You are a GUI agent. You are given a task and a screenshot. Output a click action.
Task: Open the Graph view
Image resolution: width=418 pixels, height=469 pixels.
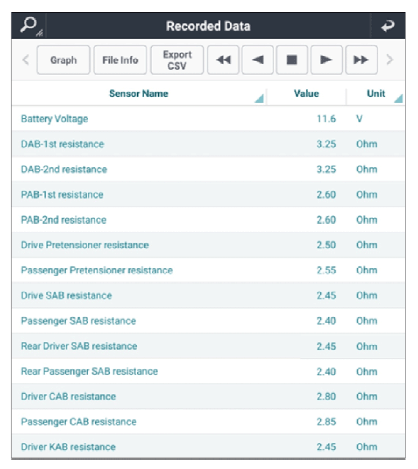63,60
